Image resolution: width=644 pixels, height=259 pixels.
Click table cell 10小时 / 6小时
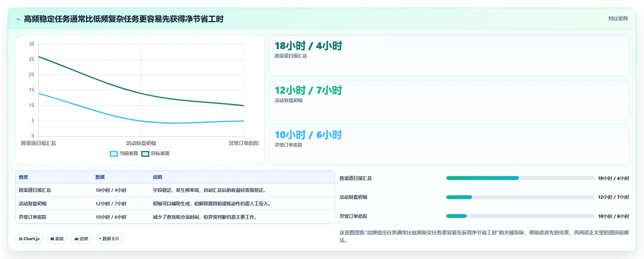click(111, 217)
